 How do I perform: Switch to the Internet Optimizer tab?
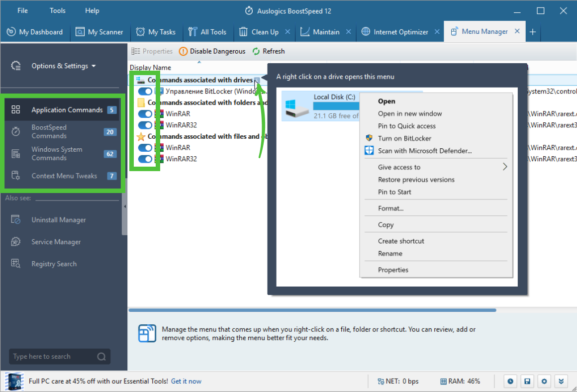[x=400, y=32]
